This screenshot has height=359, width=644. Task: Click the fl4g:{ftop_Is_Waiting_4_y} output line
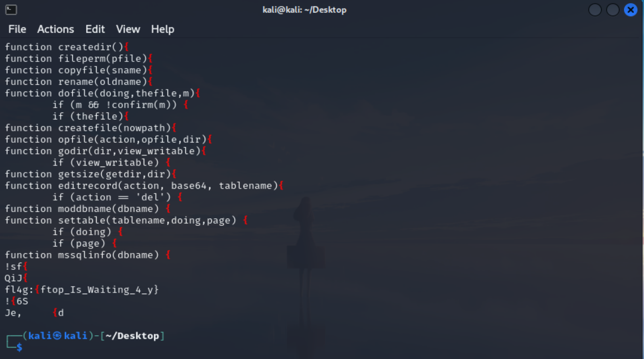[x=82, y=290]
